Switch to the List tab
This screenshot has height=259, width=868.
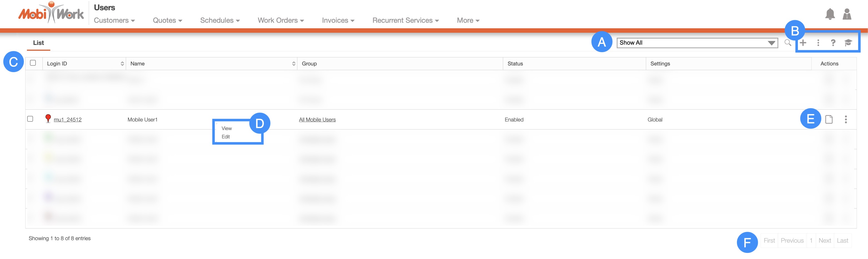[x=38, y=43]
